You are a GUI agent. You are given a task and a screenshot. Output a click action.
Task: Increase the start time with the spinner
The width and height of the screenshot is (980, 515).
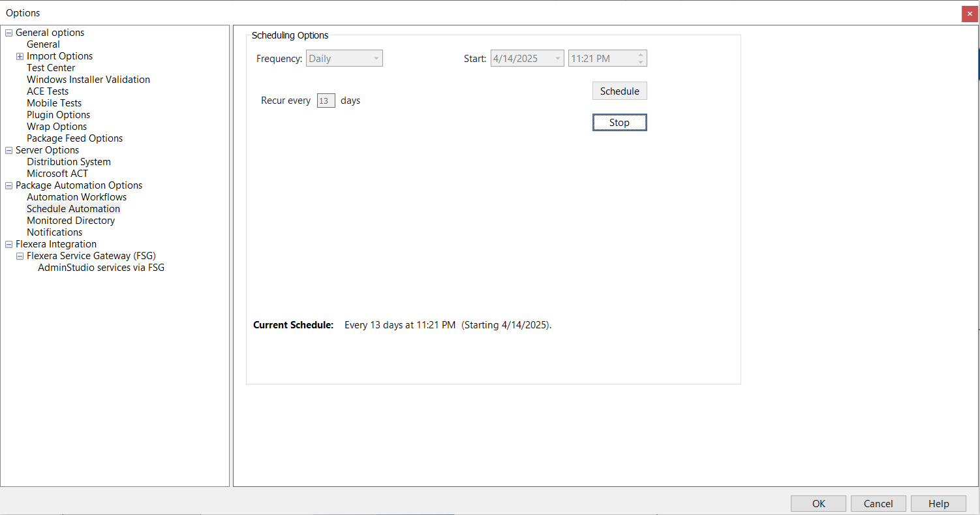[640, 55]
